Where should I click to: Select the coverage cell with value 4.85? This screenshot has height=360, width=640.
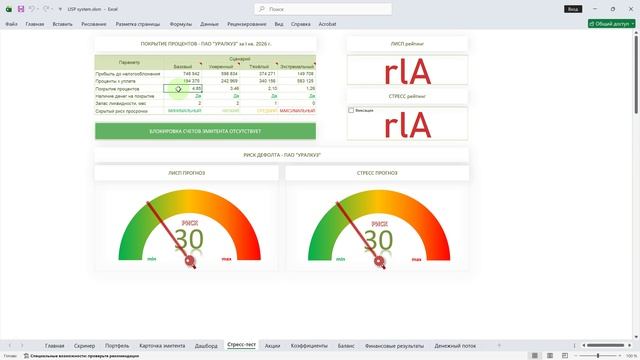point(183,88)
